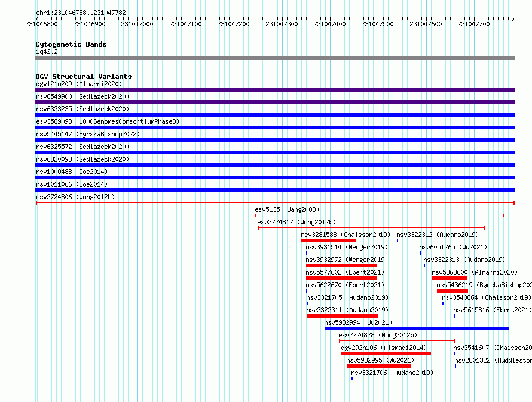Image resolution: width=532 pixels, height=402 pixels.
Task: Select nsv5868600 (Almarri2020) label
Action: click(x=475, y=272)
